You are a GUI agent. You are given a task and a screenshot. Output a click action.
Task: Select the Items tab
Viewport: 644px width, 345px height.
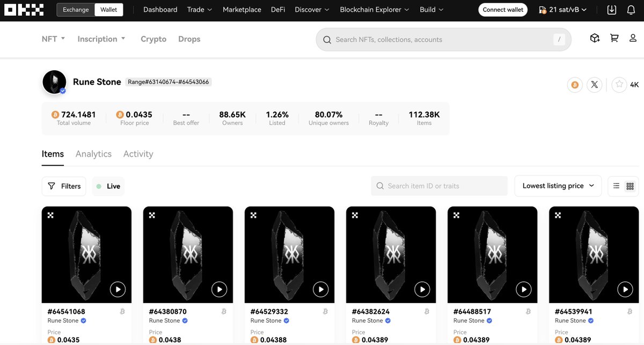pos(53,154)
